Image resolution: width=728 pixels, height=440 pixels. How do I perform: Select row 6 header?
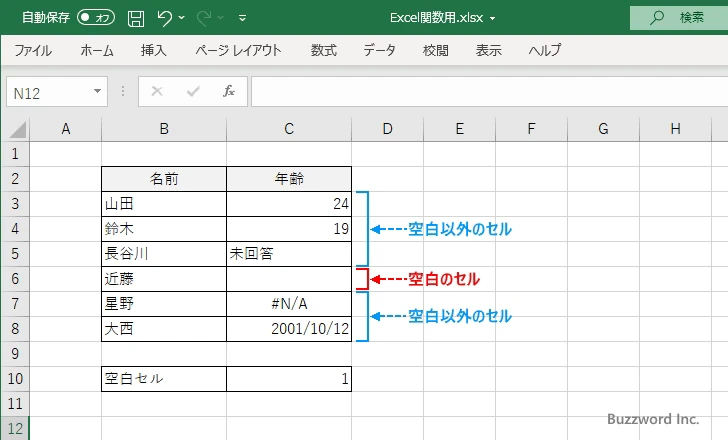pyautogui.click(x=15, y=279)
